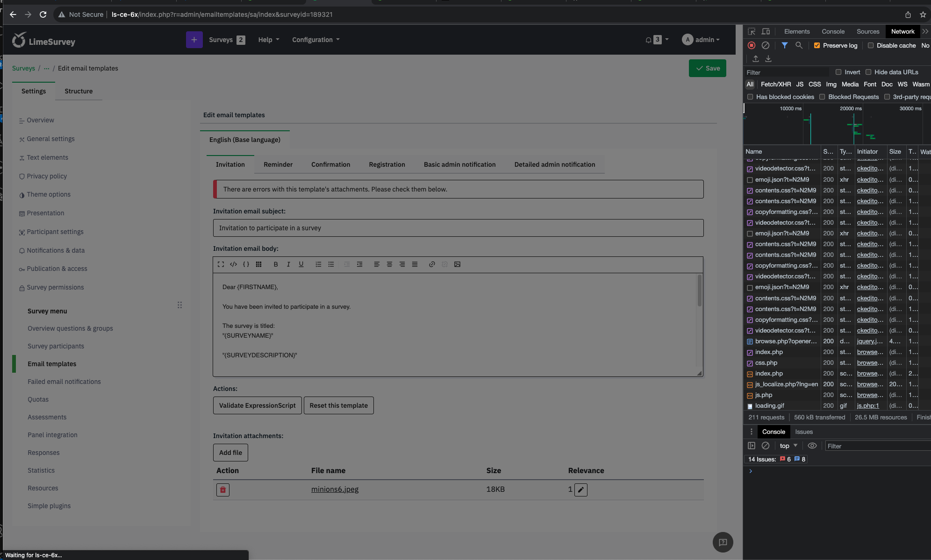
Task: Edit relevance using the pencil icon
Action: (580, 489)
